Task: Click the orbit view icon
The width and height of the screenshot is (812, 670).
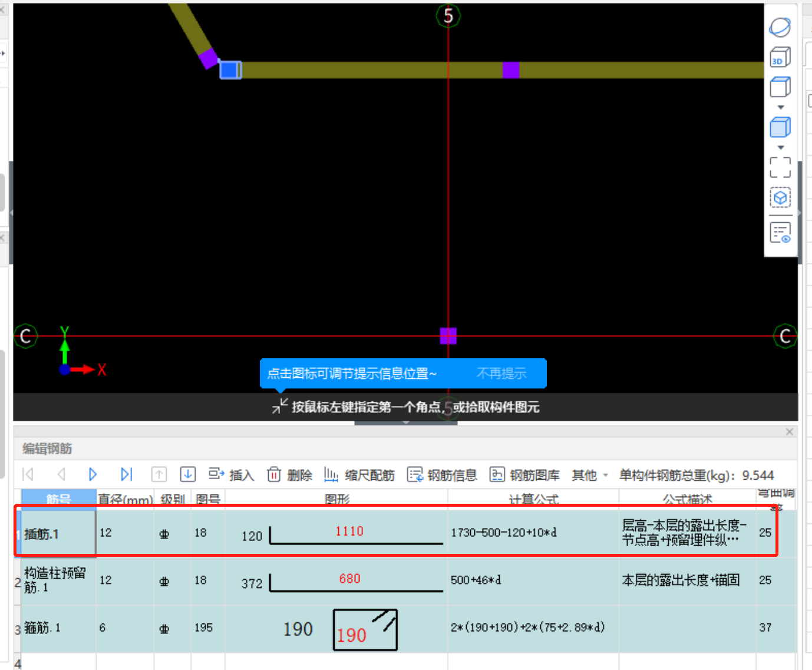Action: pos(780,27)
